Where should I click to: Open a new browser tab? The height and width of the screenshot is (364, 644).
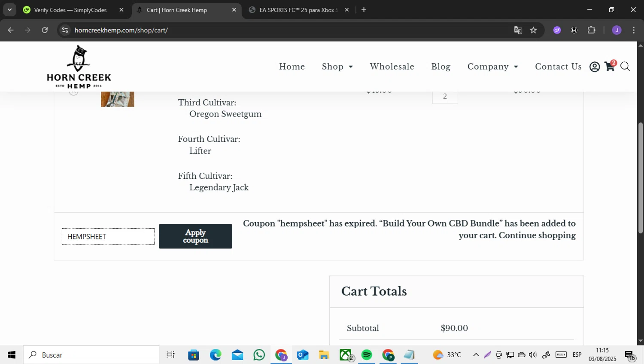364,10
